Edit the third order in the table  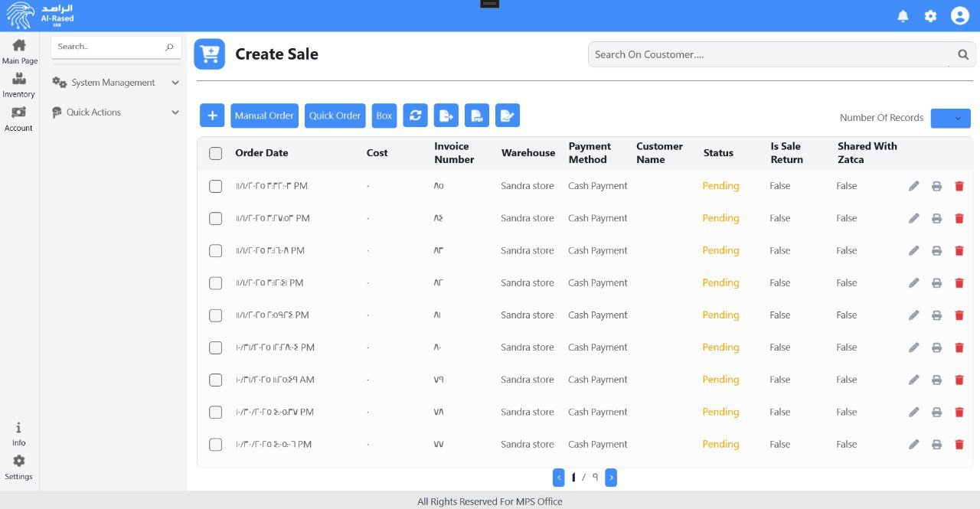pos(913,251)
